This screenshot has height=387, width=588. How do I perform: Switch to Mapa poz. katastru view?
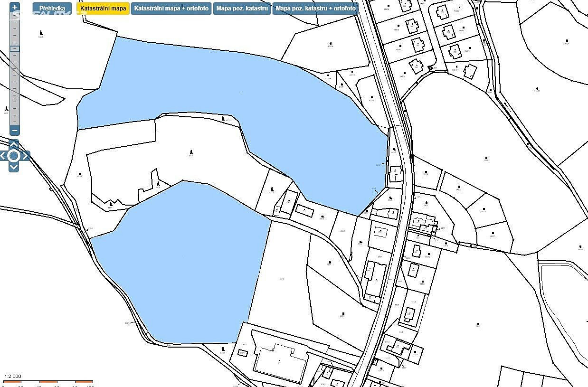pos(242,9)
